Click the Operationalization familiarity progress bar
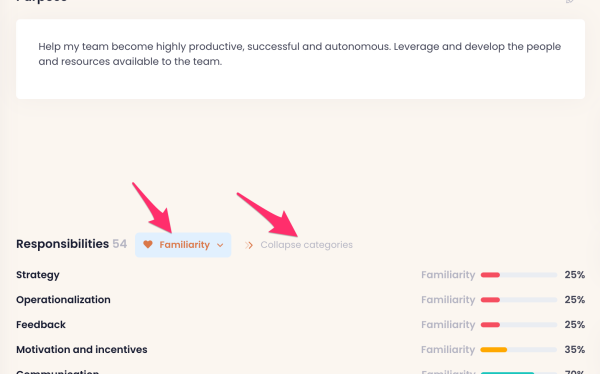The height and width of the screenshot is (374, 600). (518, 300)
